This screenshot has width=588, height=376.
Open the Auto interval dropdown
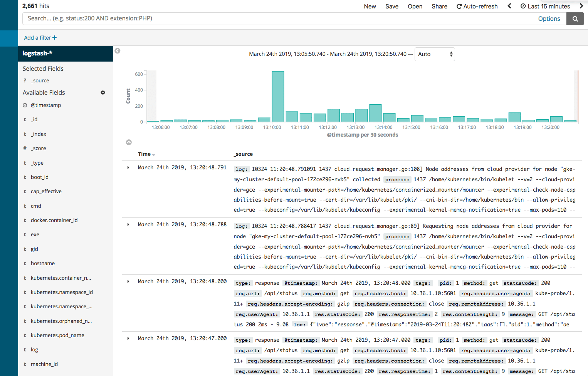tap(435, 54)
